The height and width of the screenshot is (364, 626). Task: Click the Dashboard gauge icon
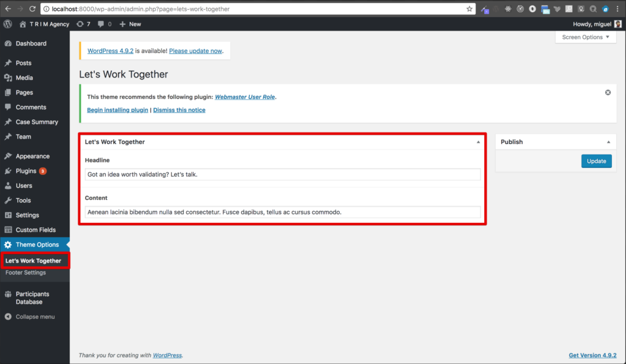click(8, 43)
